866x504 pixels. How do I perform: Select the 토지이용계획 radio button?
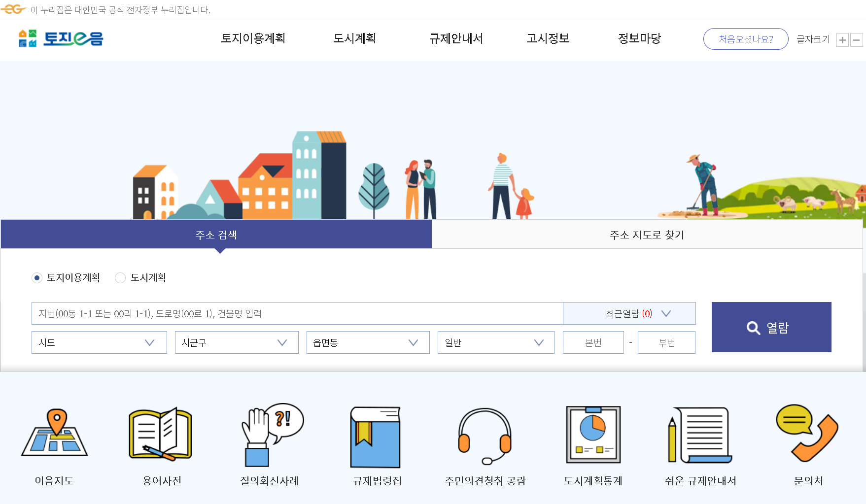click(37, 278)
